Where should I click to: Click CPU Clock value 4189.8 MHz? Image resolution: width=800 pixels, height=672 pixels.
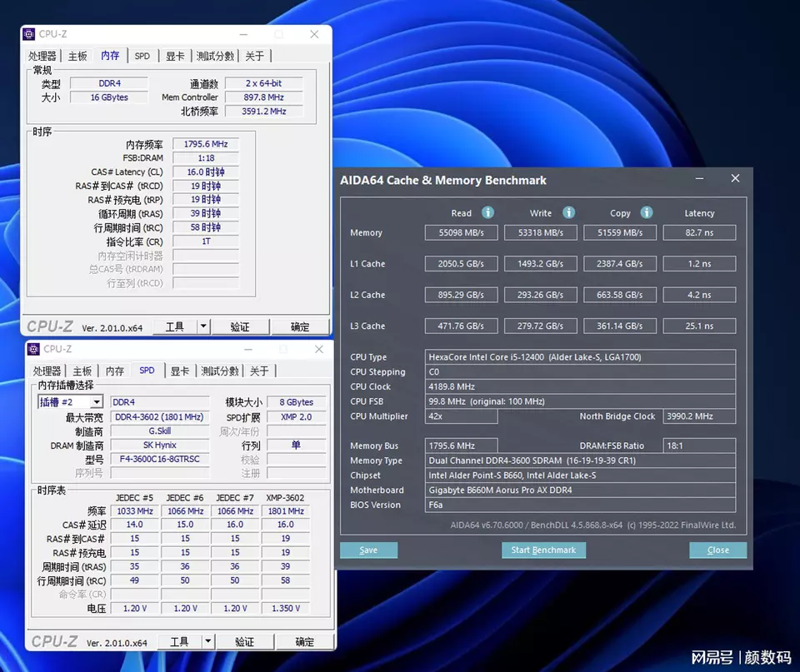pos(580,386)
